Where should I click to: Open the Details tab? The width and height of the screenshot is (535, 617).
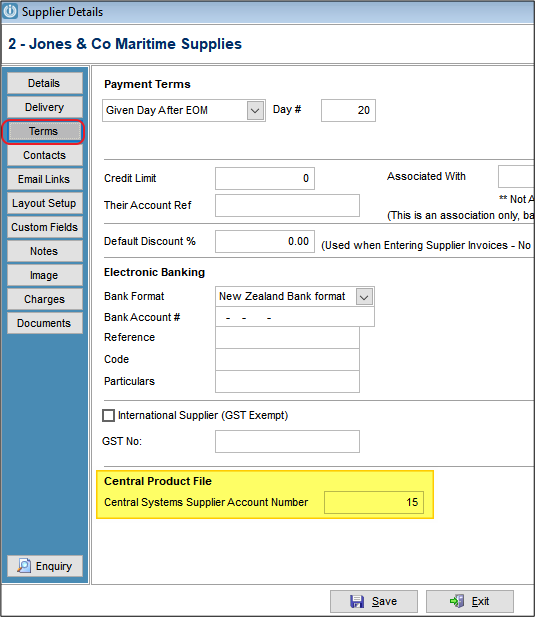(x=45, y=83)
